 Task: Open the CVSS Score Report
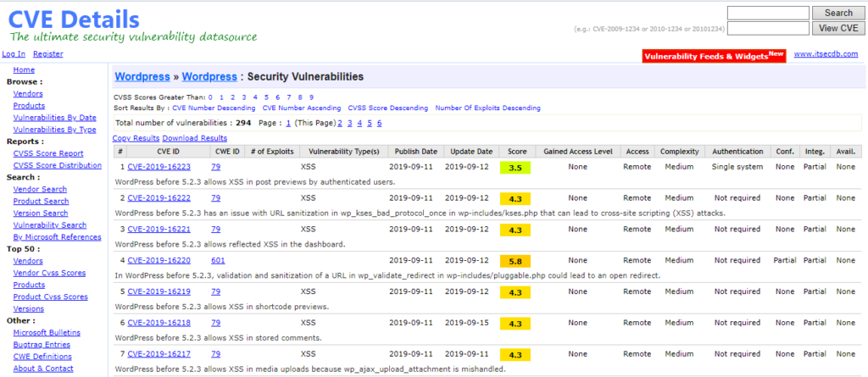[48, 153]
